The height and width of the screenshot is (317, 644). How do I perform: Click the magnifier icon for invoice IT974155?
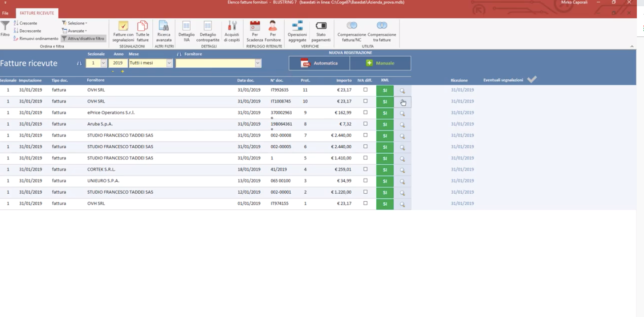tap(402, 204)
